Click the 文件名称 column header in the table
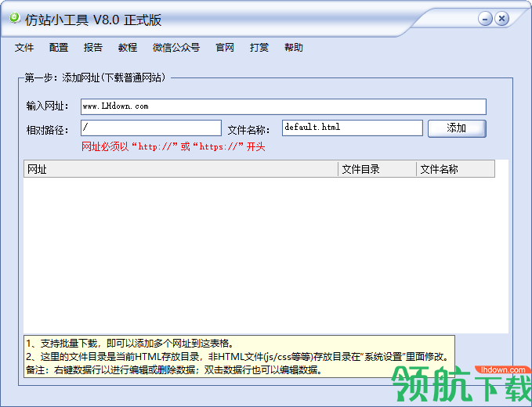Viewport: 532px width, 407px height. 456,169
